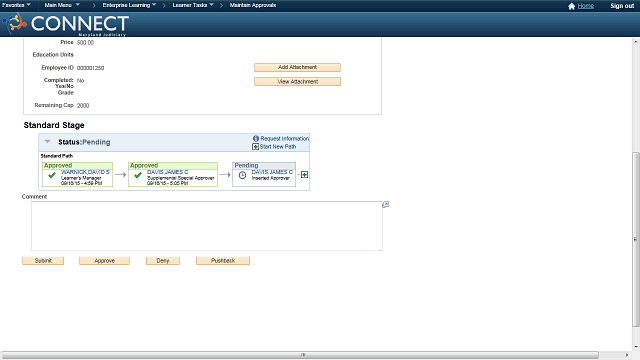Image resolution: width=640 pixels, height=360 pixels.
Task: Click the View Attachment button
Action: 297,82
